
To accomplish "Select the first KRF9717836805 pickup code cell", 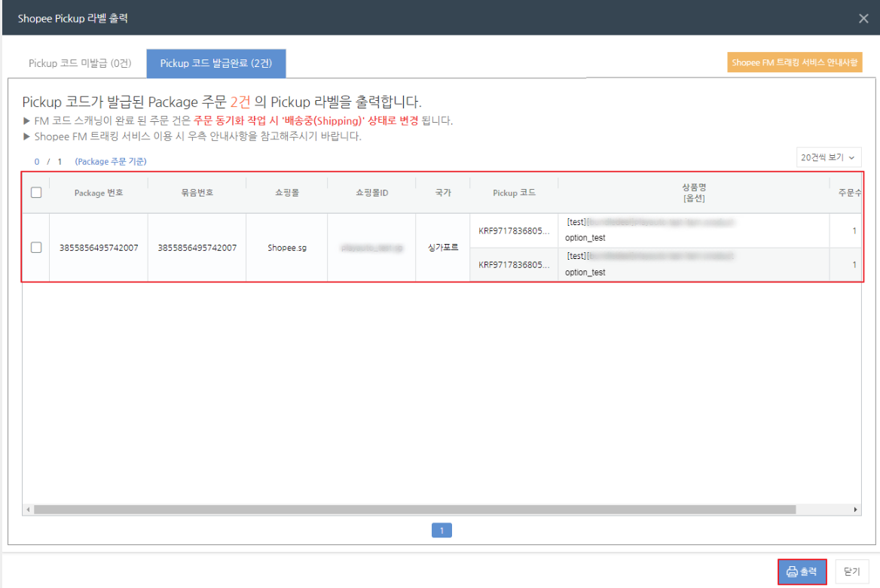I will pos(514,230).
